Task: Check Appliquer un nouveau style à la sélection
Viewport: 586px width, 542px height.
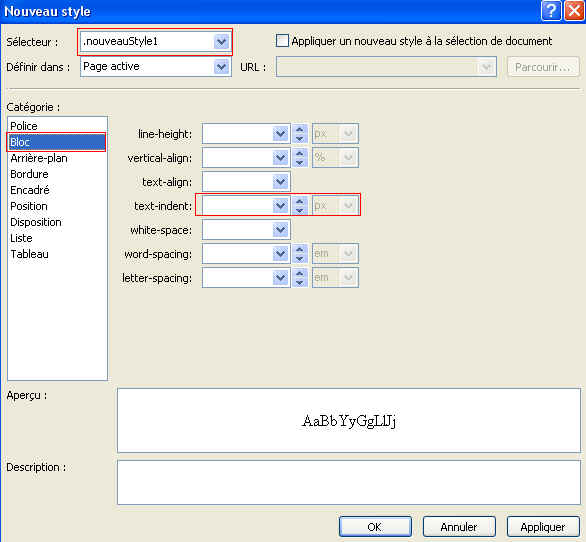Action: tap(282, 40)
